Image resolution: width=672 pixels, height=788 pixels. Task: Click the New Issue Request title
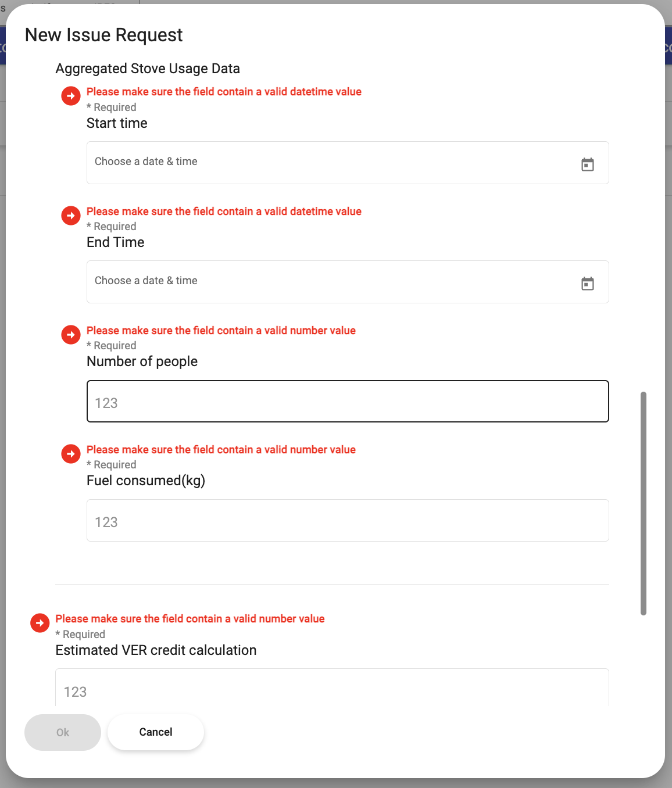(x=103, y=35)
